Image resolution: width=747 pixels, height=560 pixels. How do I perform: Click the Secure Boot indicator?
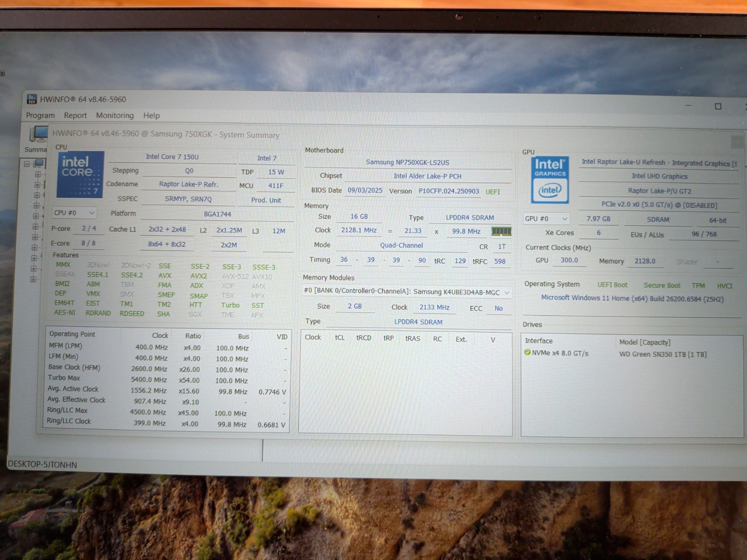point(662,285)
